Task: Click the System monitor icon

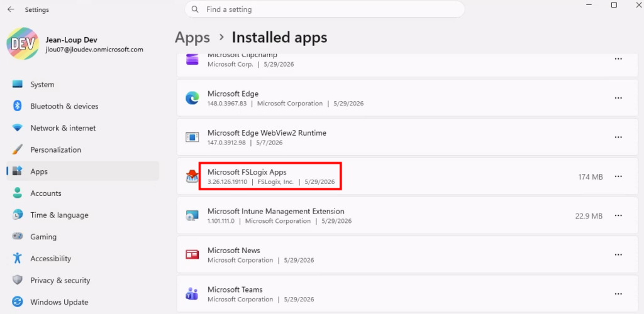Action: (17, 84)
